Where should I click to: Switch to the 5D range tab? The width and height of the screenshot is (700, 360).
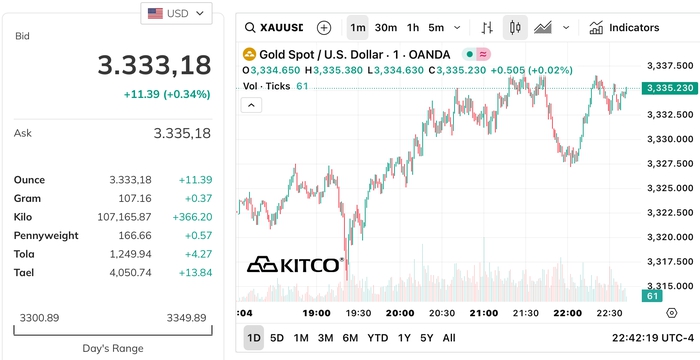[277, 338]
